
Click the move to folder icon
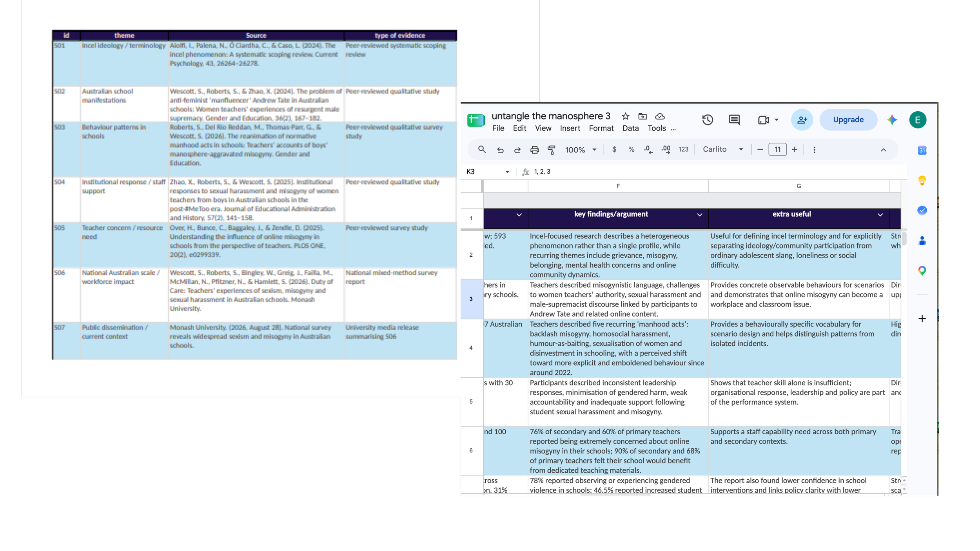coord(642,116)
